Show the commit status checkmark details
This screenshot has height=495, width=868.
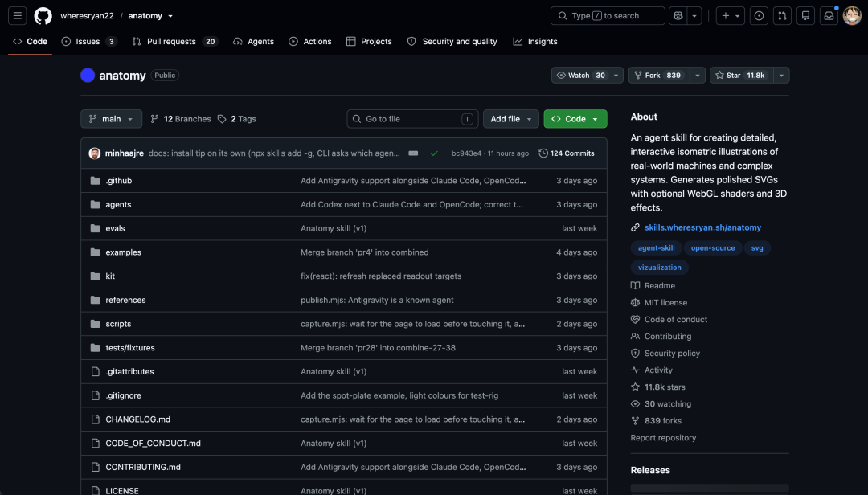[x=434, y=153]
